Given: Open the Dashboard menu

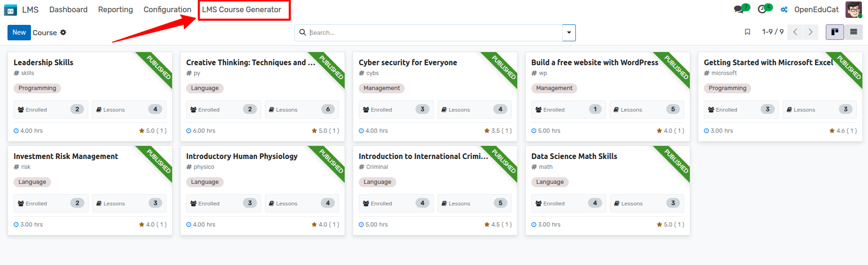Looking at the screenshot, I should tap(68, 9).
